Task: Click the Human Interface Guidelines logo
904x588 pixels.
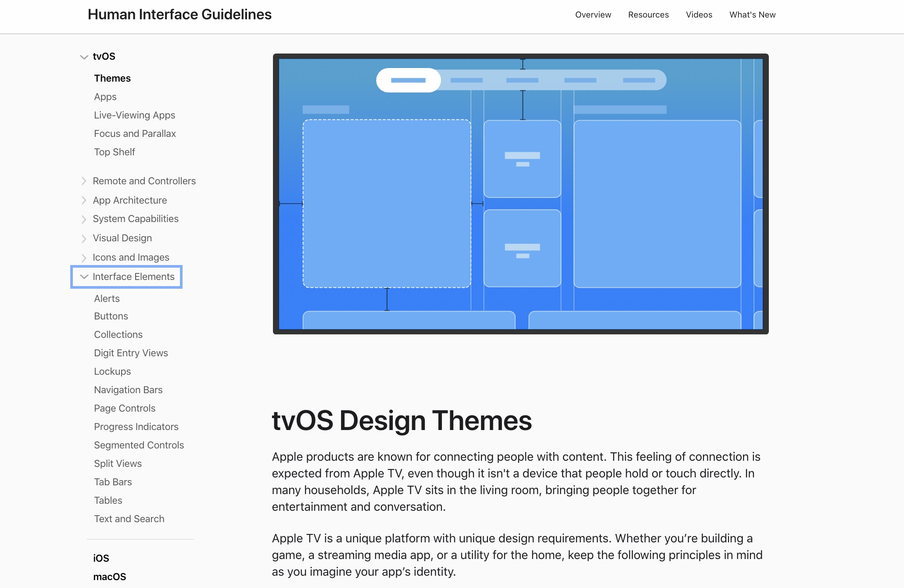Action: coord(179,13)
